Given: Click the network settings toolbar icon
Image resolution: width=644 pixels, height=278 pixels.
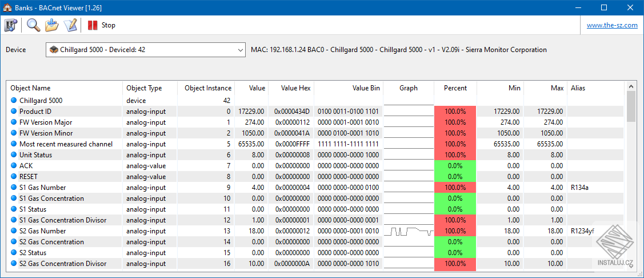Looking at the screenshot, I should click(x=10, y=25).
